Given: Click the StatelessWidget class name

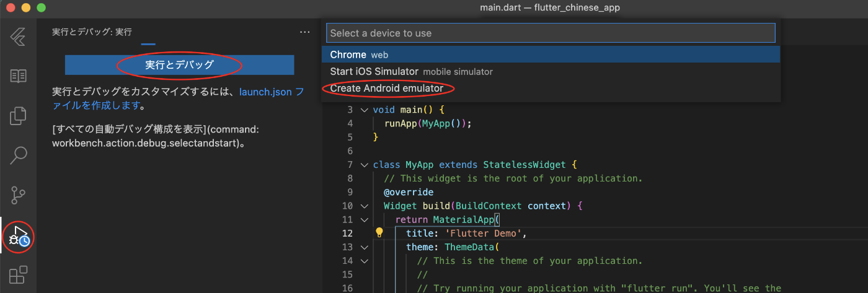Looking at the screenshot, I should [x=525, y=165].
